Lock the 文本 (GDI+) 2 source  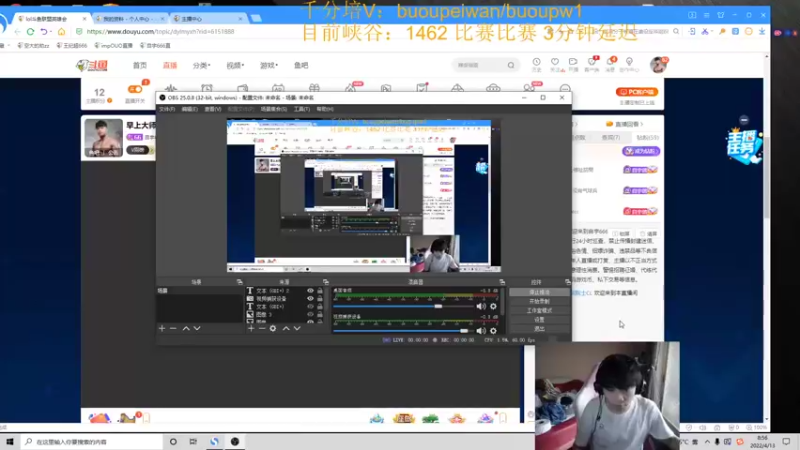tap(320, 291)
